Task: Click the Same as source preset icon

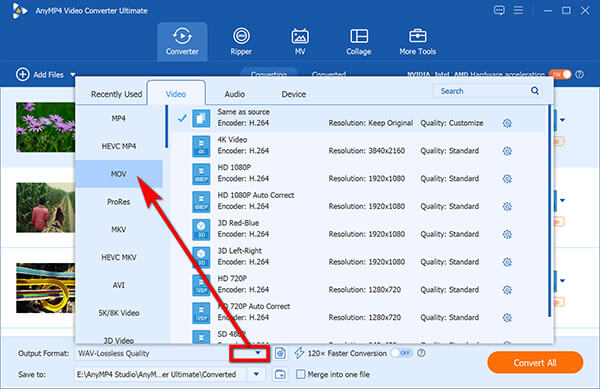Action: (x=201, y=118)
